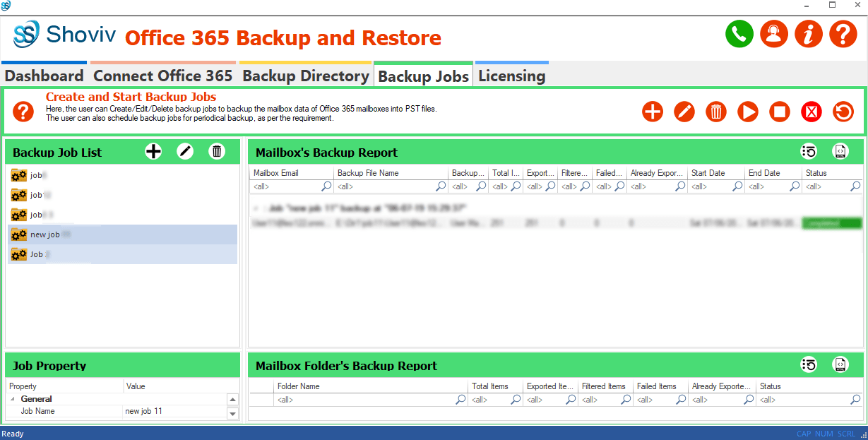Viewport: 868px width, 440px height.
Task: Switch to the Dashboard tab
Action: [x=44, y=76]
